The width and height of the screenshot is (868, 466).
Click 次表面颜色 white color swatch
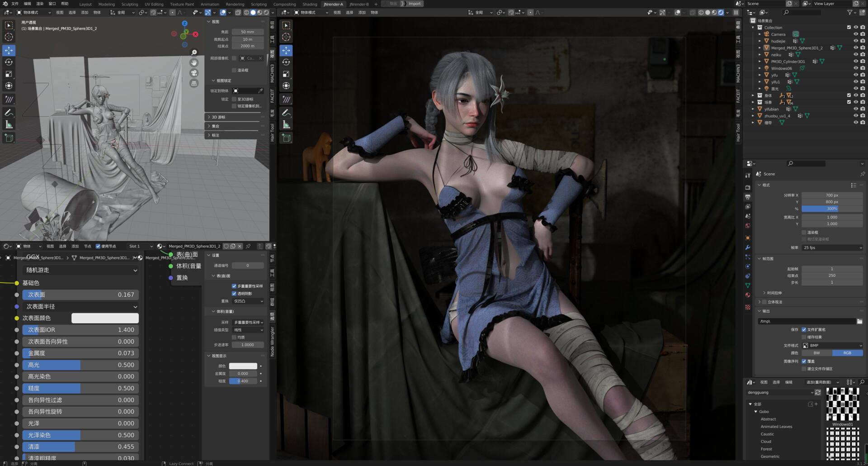click(105, 318)
